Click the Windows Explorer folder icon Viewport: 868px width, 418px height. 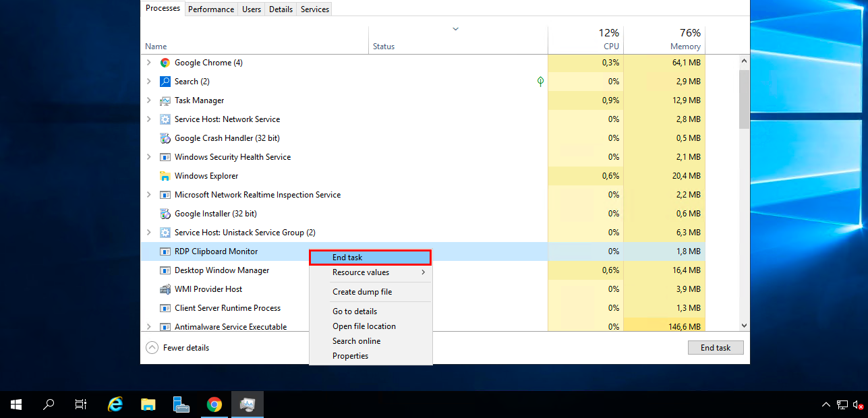coord(165,176)
